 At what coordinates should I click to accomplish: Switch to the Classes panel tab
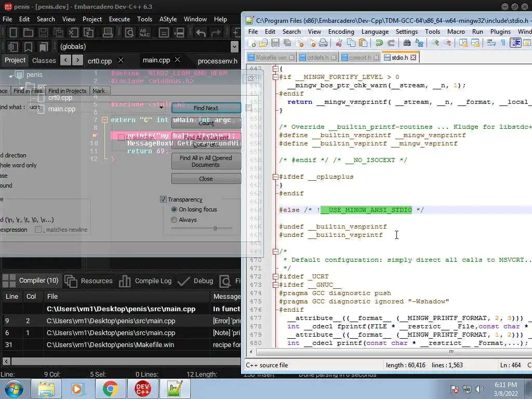(x=44, y=60)
